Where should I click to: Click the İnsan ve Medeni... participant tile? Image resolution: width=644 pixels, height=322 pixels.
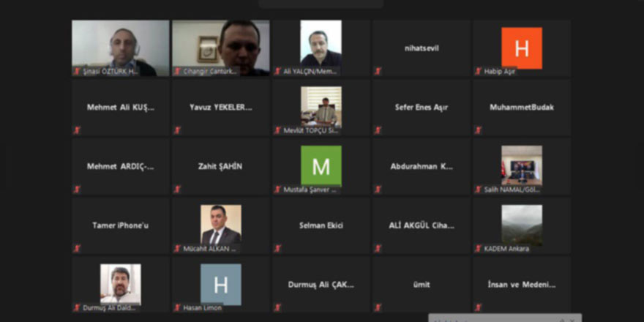(x=522, y=285)
